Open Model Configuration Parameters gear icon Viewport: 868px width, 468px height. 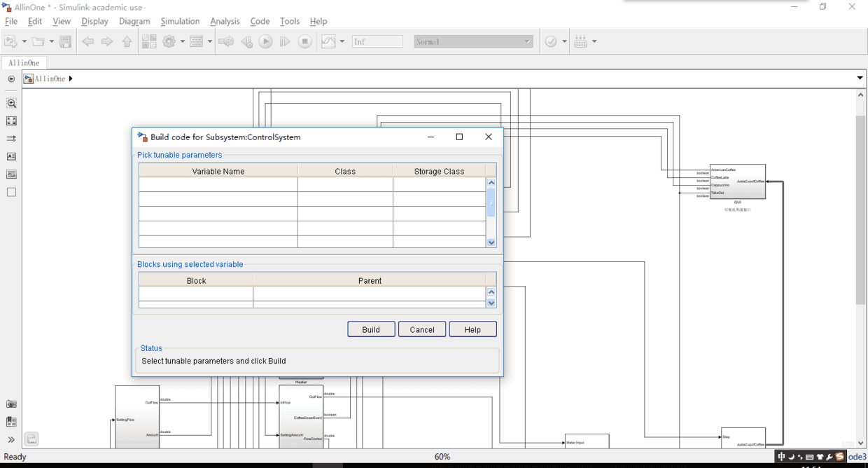tap(169, 42)
